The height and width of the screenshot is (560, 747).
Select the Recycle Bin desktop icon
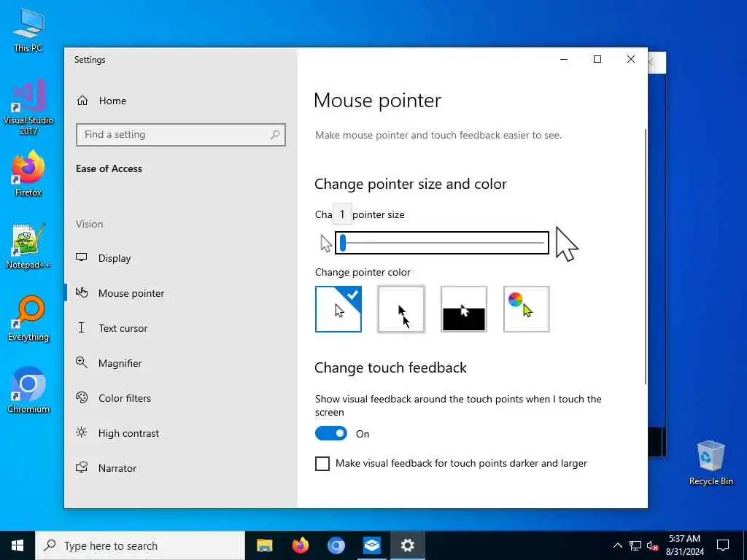[711, 463]
